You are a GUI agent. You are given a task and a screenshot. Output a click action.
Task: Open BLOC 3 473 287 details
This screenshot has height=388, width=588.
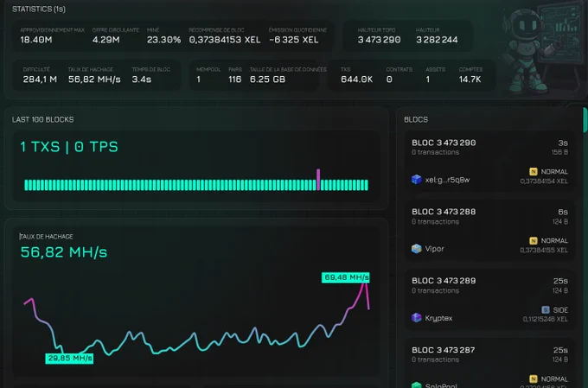point(444,350)
